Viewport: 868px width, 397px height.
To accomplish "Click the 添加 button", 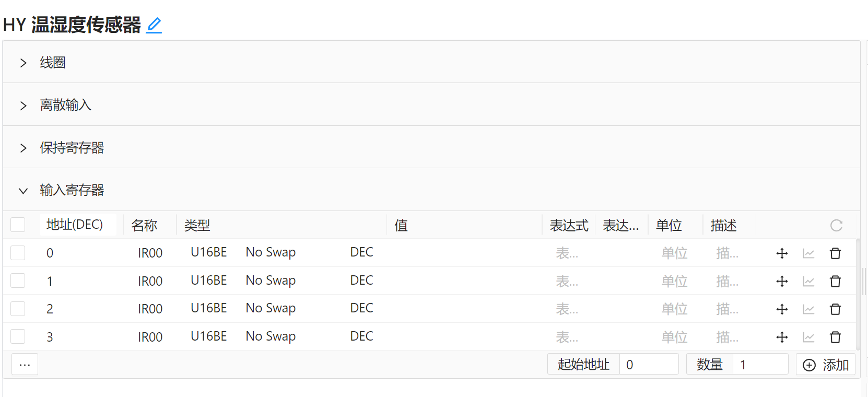I will [x=825, y=365].
